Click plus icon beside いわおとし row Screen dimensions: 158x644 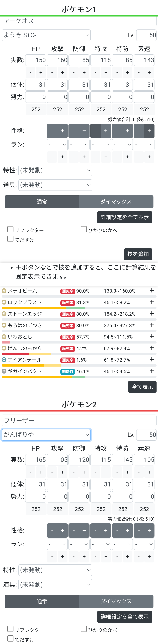(x=151, y=336)
